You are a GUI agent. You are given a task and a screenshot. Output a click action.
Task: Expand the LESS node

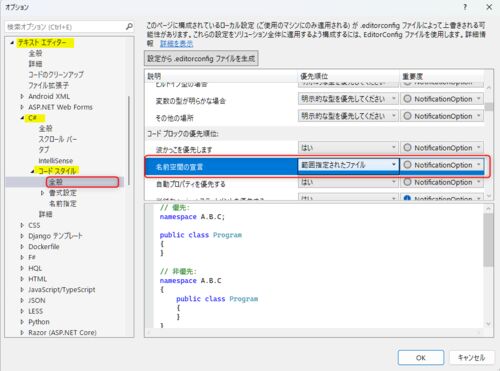coord(22,311)
